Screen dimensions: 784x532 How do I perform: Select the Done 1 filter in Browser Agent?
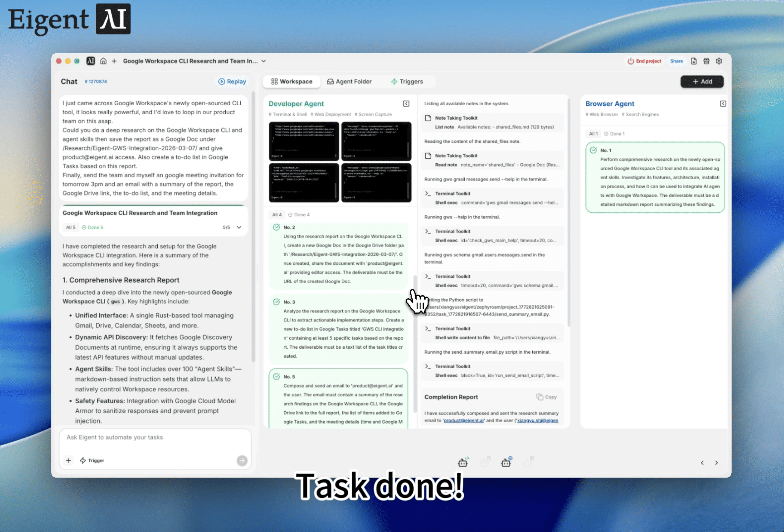click(614, 133)
